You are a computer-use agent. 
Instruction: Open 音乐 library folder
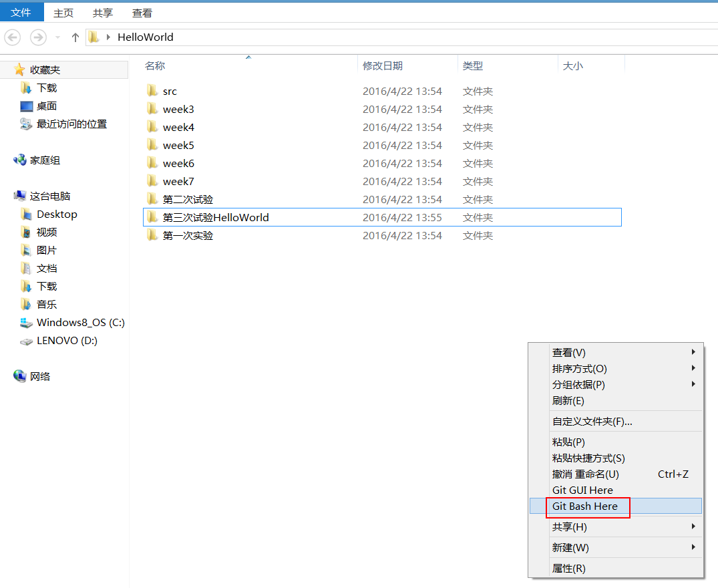click(47, 305)
